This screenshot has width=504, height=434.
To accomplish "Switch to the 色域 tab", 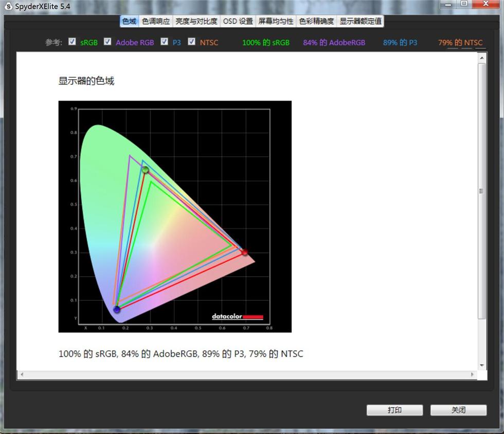I will [x=129, y=21].
